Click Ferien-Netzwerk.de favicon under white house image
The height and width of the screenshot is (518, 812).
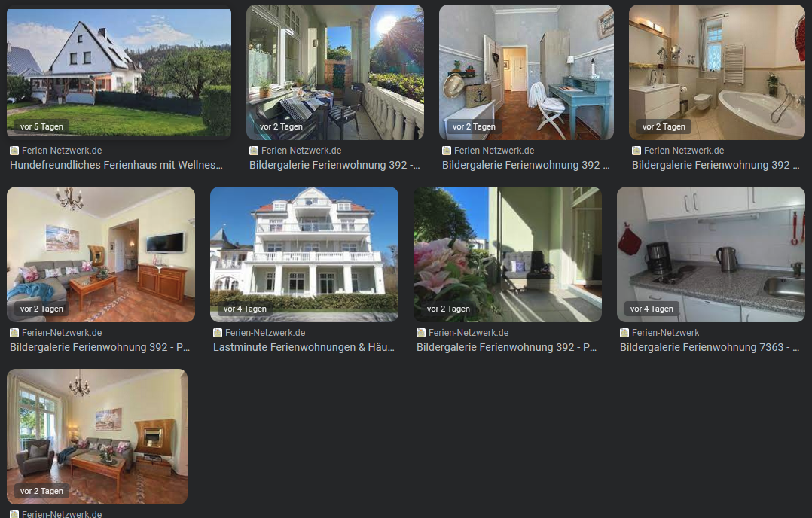coord(14,151)
